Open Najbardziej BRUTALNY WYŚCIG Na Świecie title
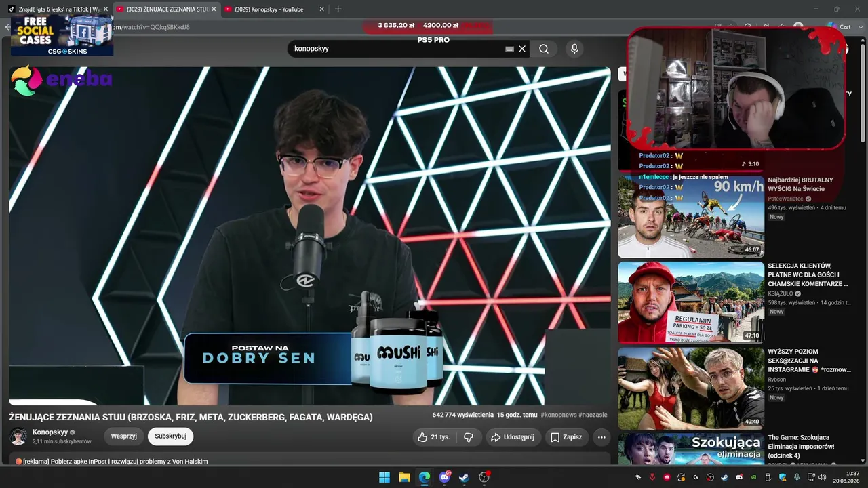Viewport: 868px width, 488px height. tap(800, 184)
